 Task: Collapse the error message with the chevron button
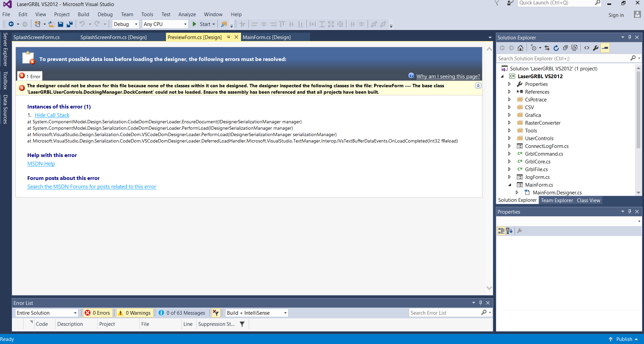tap(478, 86)
